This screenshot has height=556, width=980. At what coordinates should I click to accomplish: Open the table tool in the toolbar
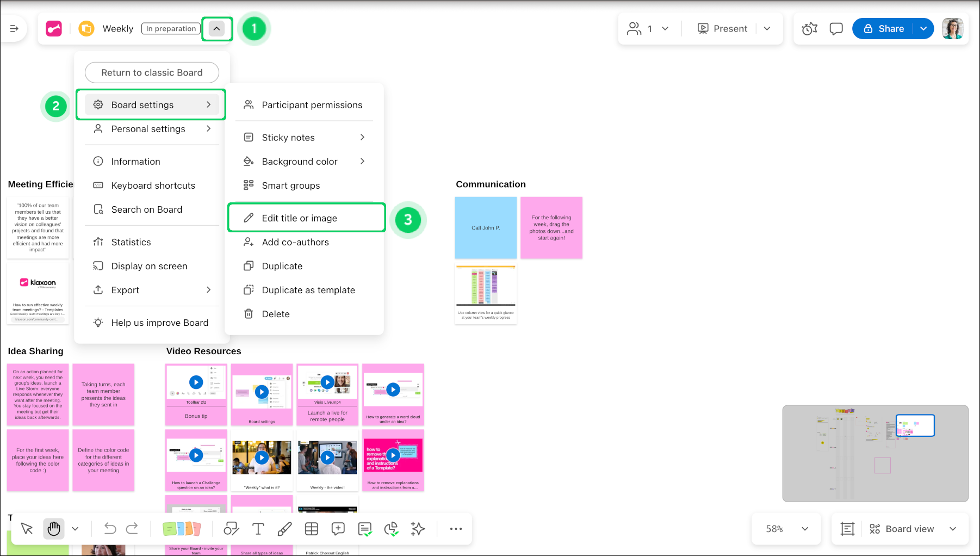pyautogui.click(x=312, y=529)
